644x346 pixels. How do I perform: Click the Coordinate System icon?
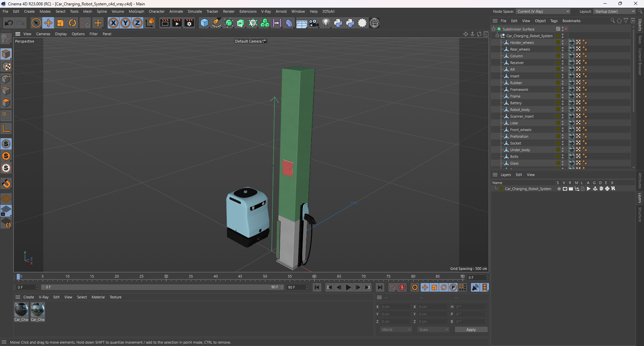point(150,23)
